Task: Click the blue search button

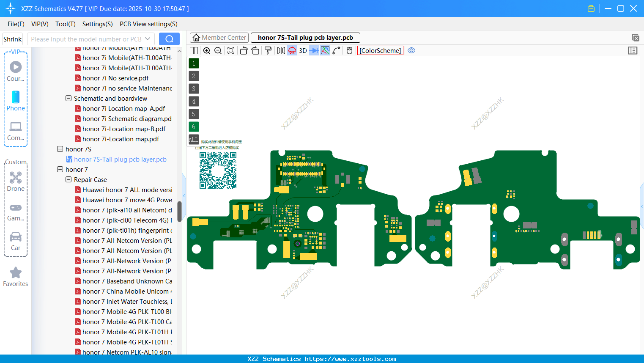Action: click(x=169, y=39)
